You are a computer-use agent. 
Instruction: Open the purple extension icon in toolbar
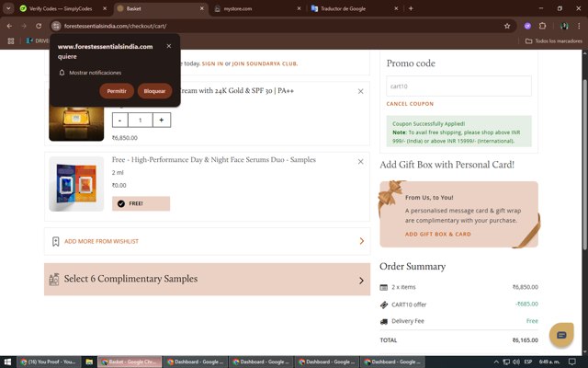tap(527, 26)
